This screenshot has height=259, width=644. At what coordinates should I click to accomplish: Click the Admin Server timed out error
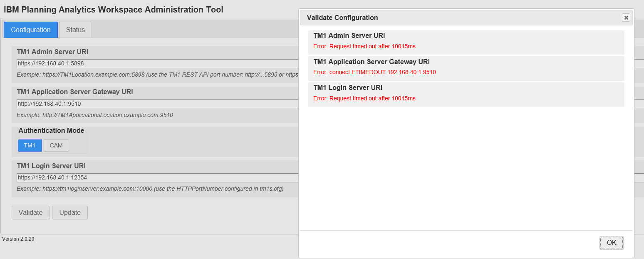pyautogui.click(x=364, y=46)
